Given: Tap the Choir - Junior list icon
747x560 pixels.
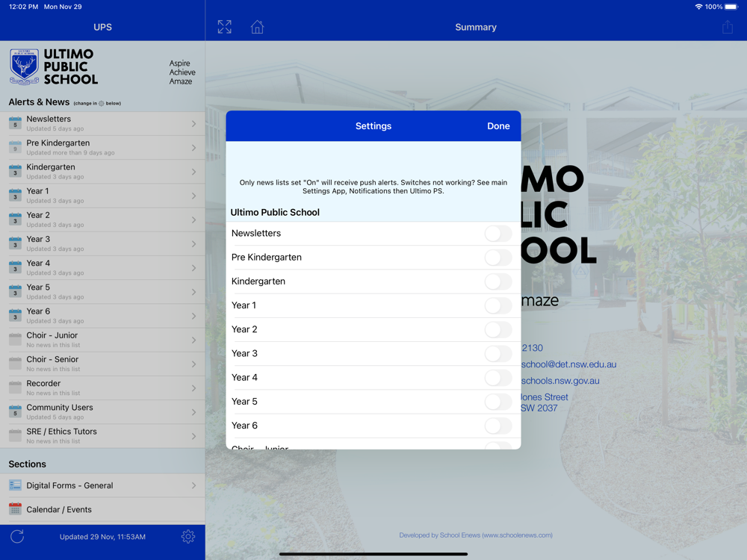Looking at the screenshot, I should point(15,339).
